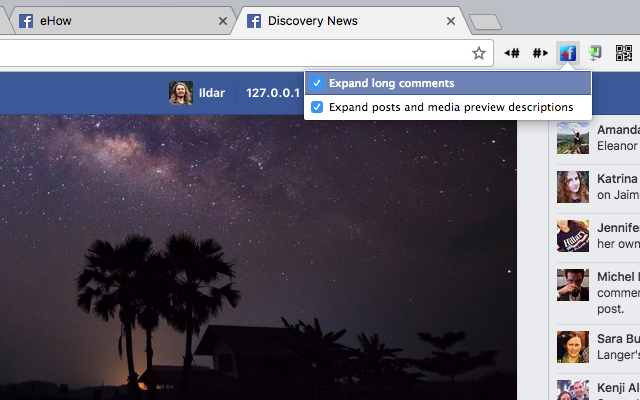Open Ildar's profile name link

tap(212, 93)
